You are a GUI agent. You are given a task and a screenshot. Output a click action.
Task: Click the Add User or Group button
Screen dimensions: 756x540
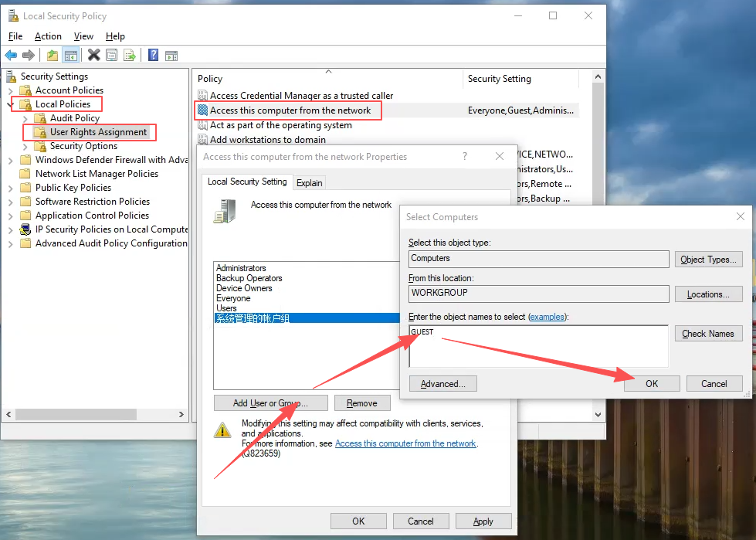[270, 403]
